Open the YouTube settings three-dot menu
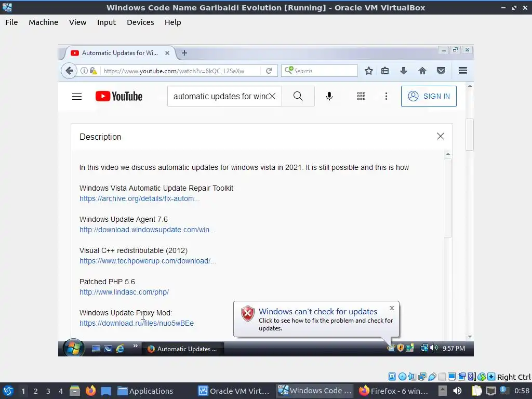This screenshot has width=532, height=399. 386,96
